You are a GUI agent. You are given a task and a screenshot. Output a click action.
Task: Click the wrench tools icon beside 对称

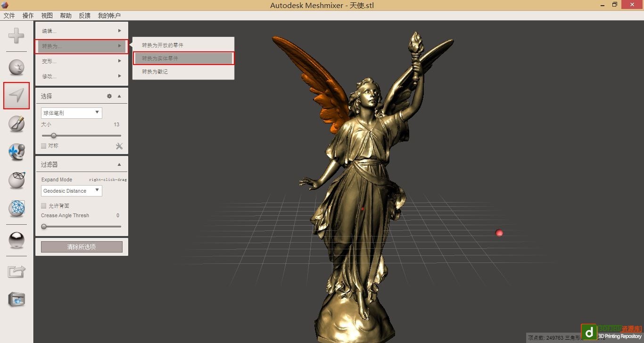(x=119, y=146)
